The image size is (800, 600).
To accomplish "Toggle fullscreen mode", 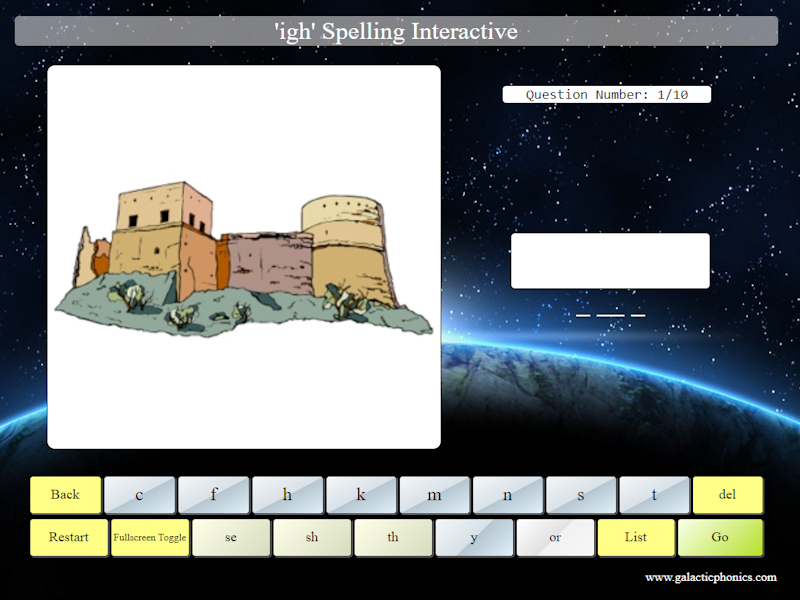I will (150, 538).
